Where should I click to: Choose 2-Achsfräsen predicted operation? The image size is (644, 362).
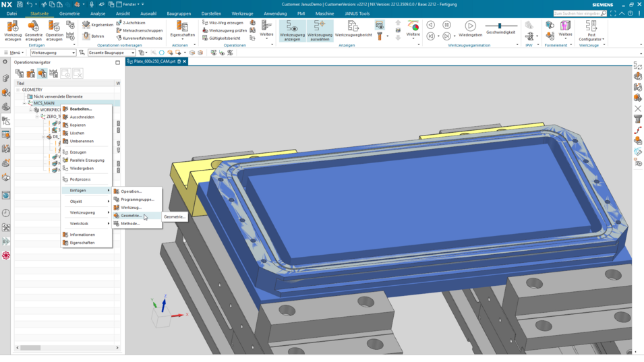click(x=131, y=23)
